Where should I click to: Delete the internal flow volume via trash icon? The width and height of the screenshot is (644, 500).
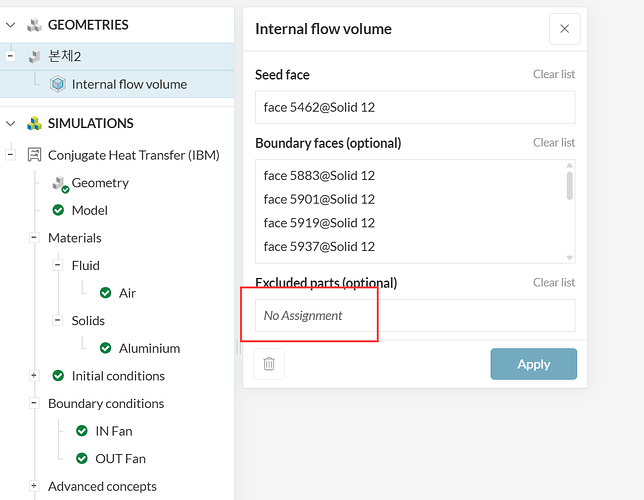tap(269, 364)
